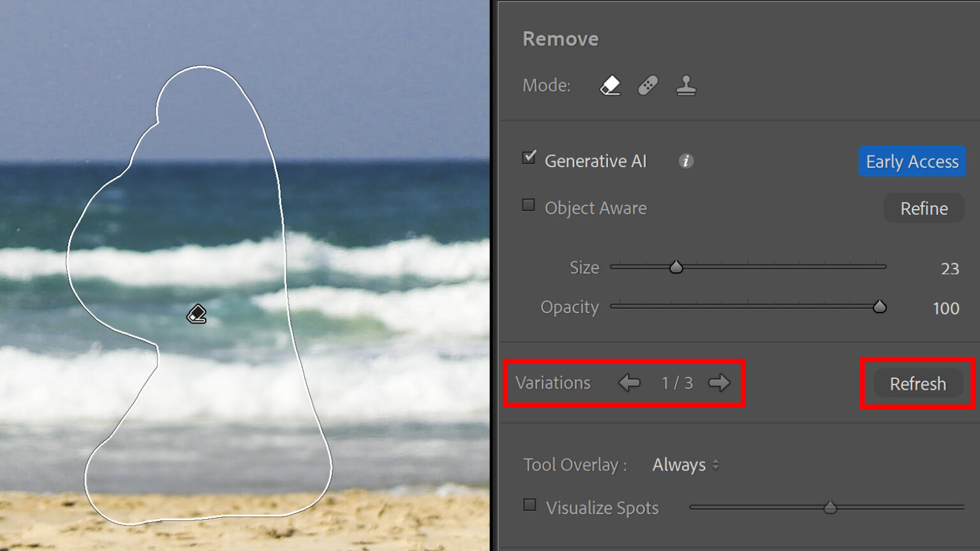Click the Refine button next to Object Aware

tap(923, 208)
